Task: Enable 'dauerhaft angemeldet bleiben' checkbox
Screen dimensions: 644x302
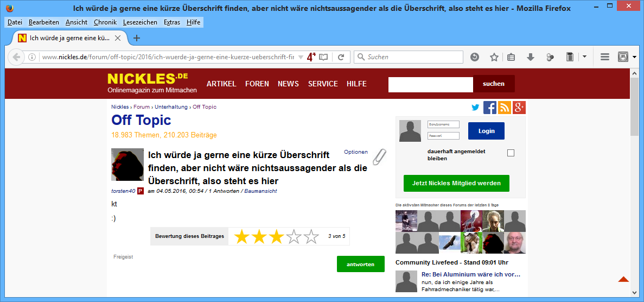Action: (511, 153)
